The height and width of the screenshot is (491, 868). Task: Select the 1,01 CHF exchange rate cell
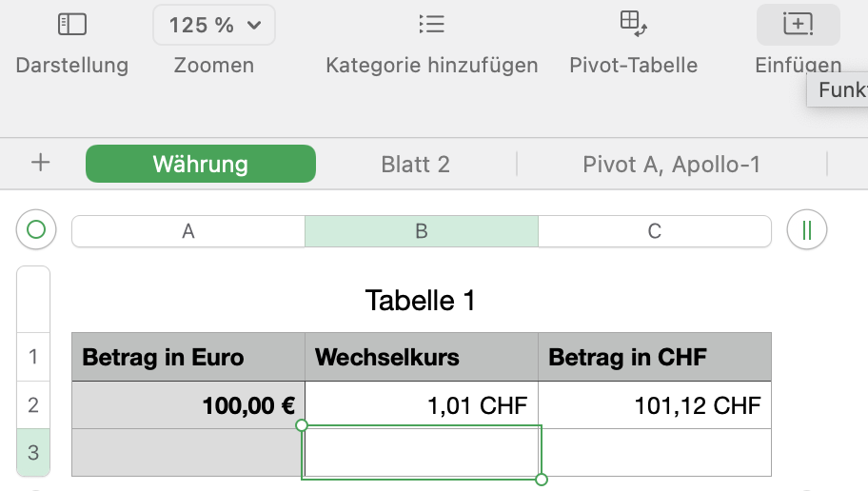pos(421,406)
